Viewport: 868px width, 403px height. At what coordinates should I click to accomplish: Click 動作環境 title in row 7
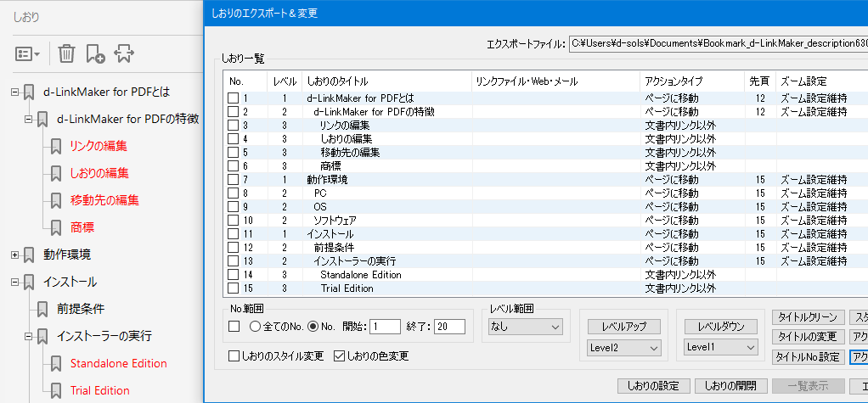pos(327,180)
